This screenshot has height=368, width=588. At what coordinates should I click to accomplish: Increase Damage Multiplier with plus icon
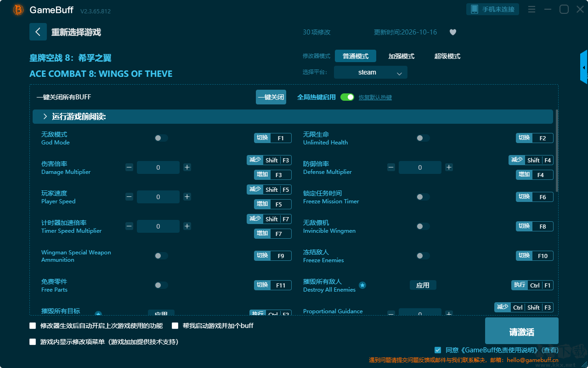coord(187,167)
